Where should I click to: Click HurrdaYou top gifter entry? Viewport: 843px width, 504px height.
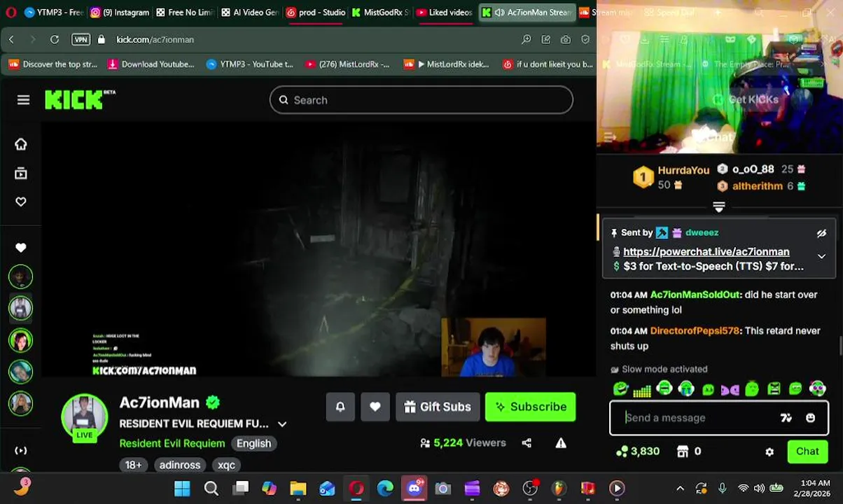coord(671,178)
